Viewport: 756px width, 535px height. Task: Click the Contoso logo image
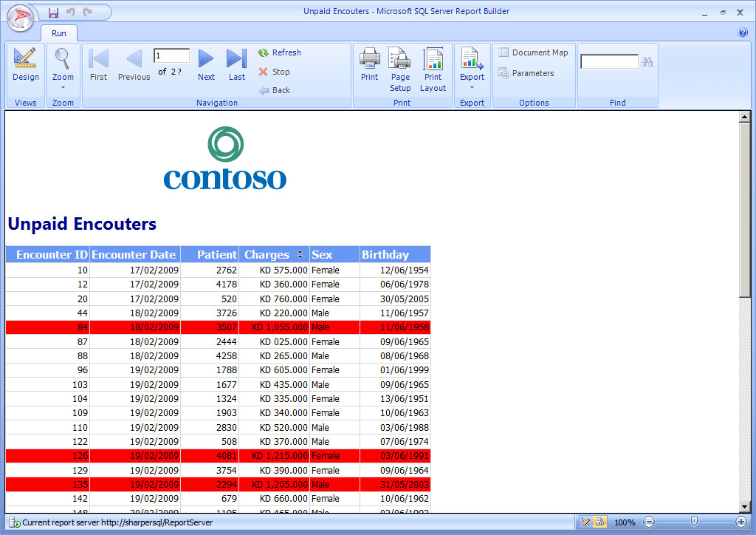(225, 158)
